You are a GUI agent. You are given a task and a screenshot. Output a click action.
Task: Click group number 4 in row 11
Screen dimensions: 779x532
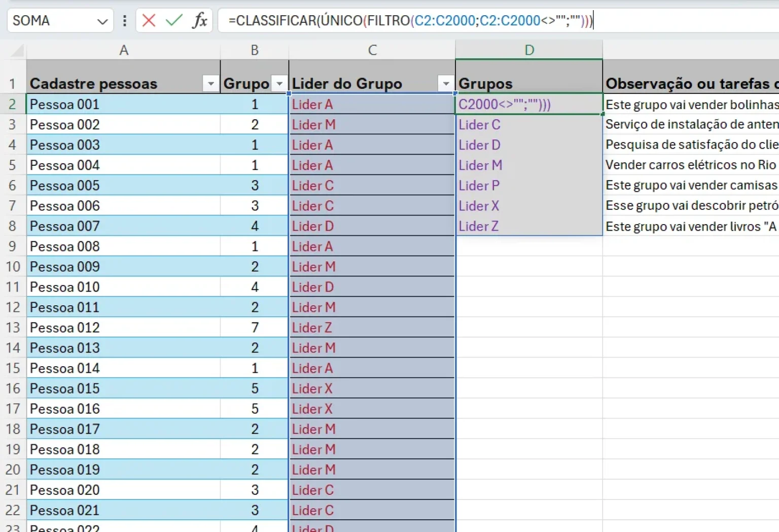255,287
